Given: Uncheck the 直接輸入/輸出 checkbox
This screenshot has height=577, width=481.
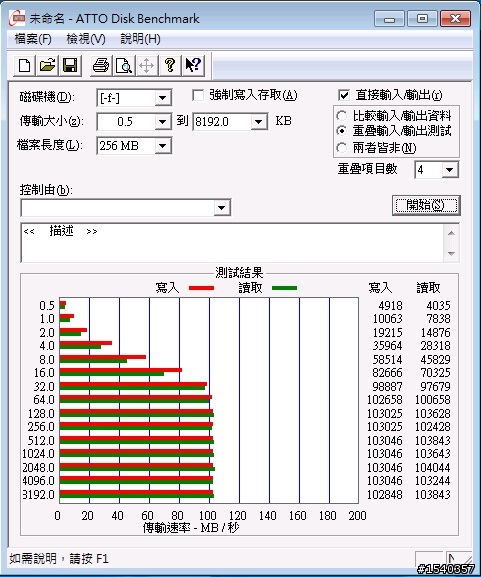Looking at the screenshot, I should click(x=344, y=96).
